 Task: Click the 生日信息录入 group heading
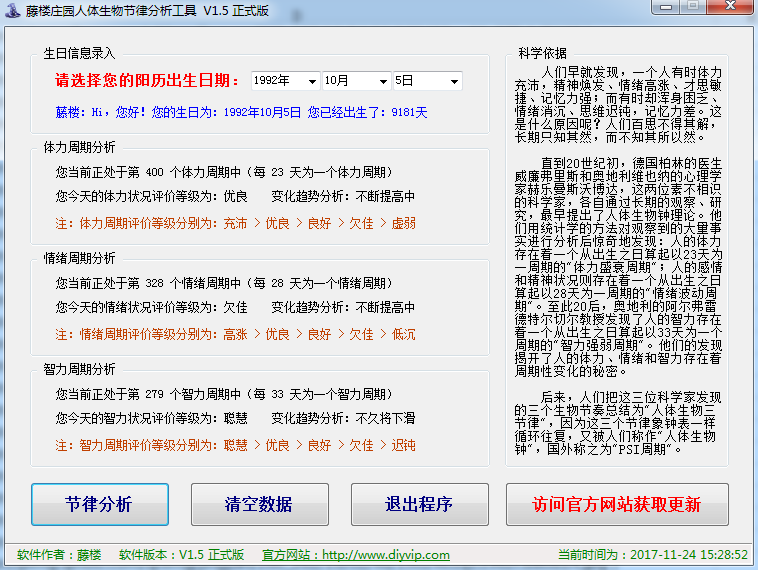point(79,53)
